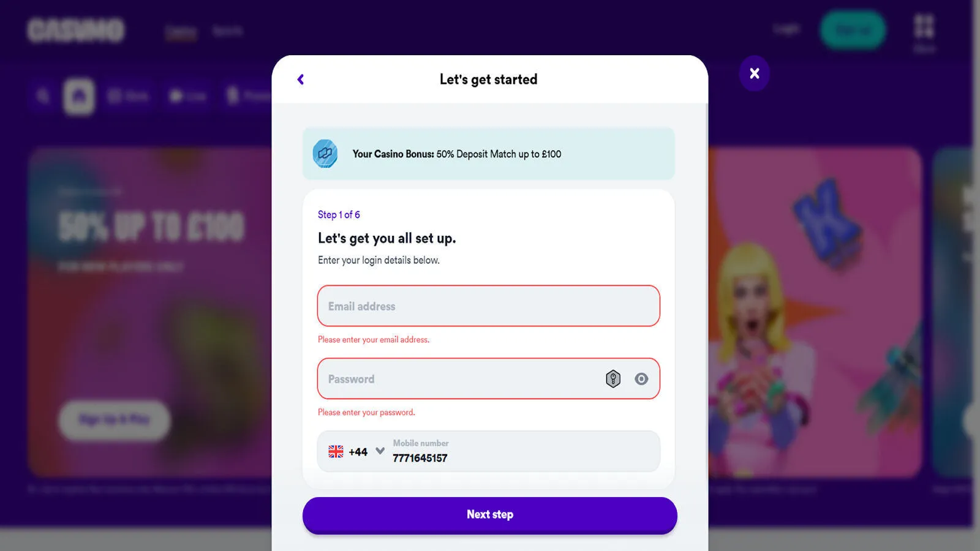Click the blurred home icon in navigation
Screen dimensions: 980x551
[79, 96]
